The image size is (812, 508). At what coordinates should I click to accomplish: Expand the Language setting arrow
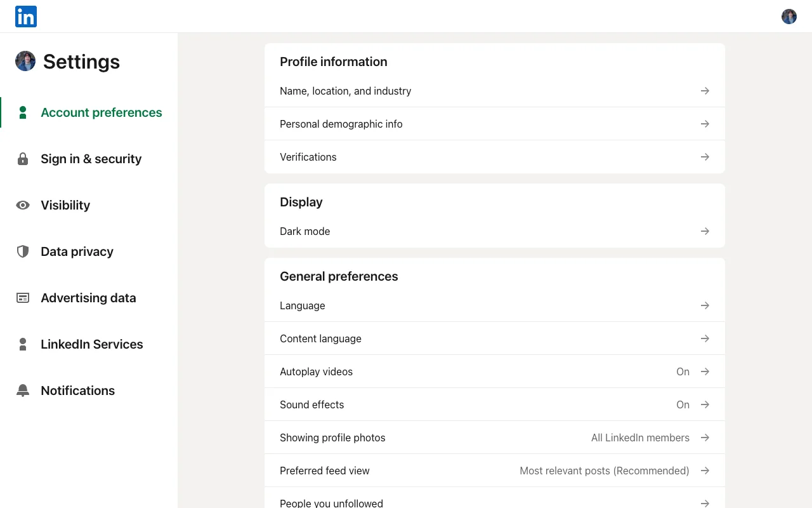pyautogui.click(x=705, y=305)
